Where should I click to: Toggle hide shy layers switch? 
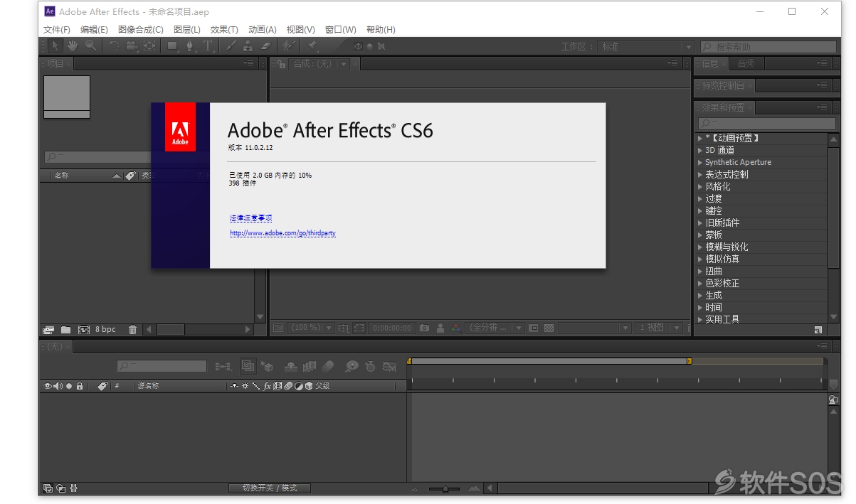[x=290, y=367]
